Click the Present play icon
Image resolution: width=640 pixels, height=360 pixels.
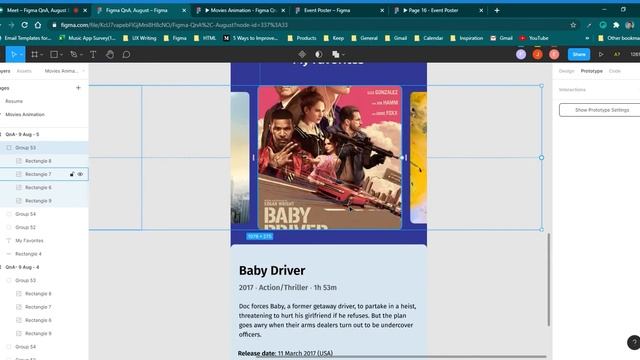pyautogui.click(x=601, y=54)
